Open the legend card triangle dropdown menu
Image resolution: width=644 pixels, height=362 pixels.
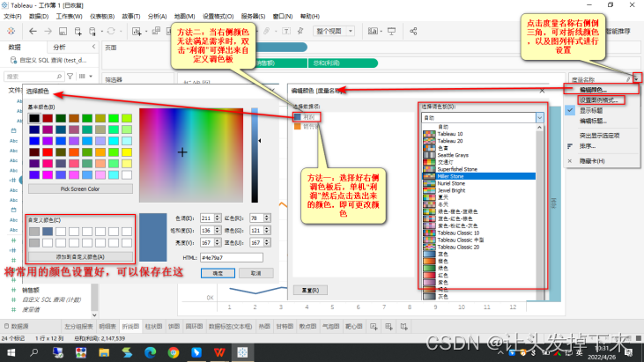637,78
